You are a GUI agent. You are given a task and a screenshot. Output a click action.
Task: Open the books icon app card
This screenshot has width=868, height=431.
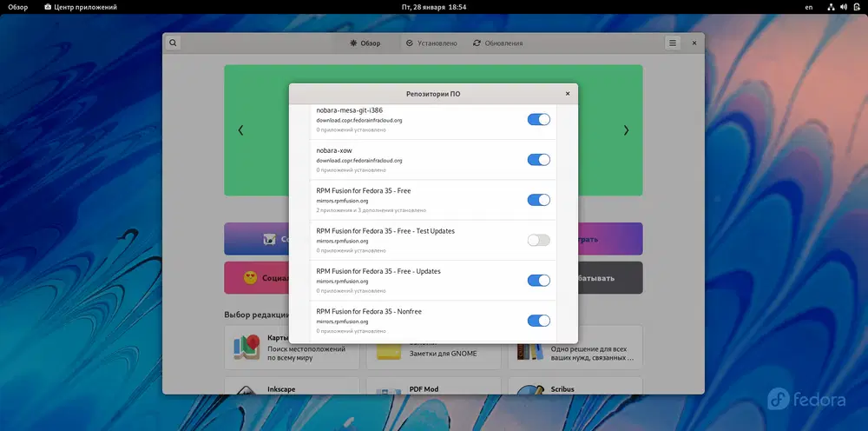[529, 351]
